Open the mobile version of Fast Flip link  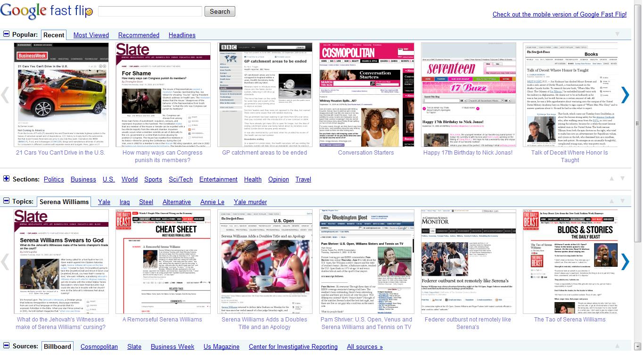[x=560, y=14]
